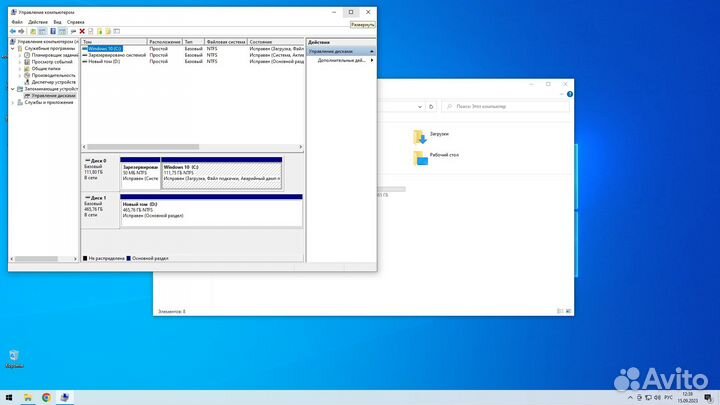Open the Планировщик заданий tree item

[x=51, y=55]
